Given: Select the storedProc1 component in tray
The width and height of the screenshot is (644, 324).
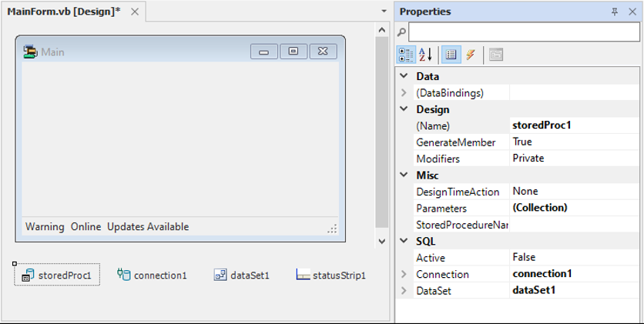Looking at the screenshot, I should point(57,275).
